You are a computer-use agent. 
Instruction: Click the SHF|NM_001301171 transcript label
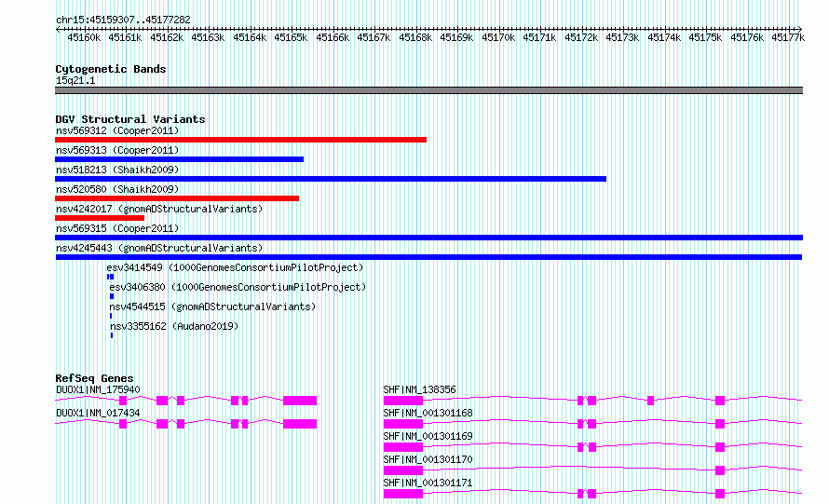click(428, 483)
